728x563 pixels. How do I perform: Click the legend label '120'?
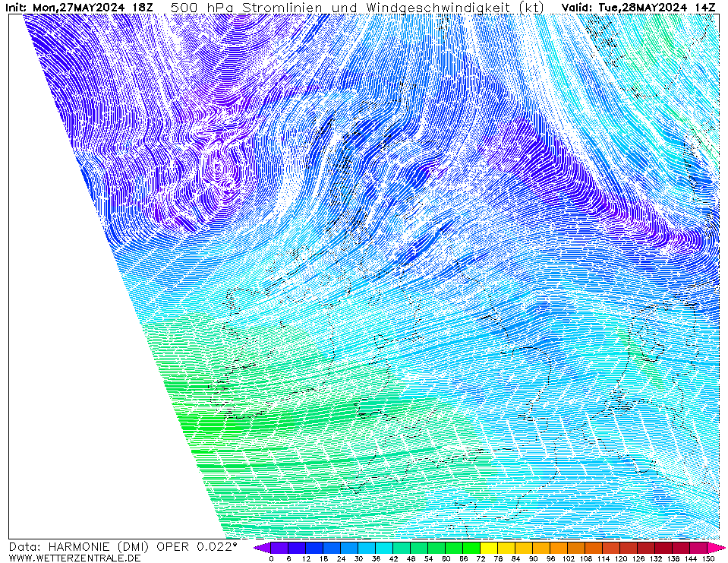(x=620, y=558)
